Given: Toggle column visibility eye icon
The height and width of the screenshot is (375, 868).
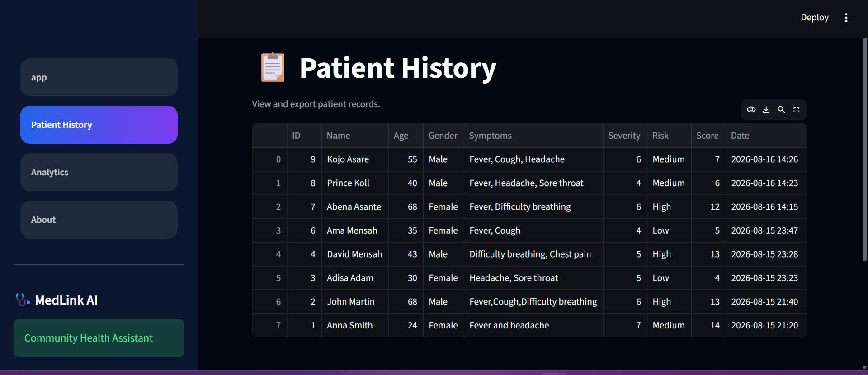Looking at the screenshot, I should pos(751,110).
